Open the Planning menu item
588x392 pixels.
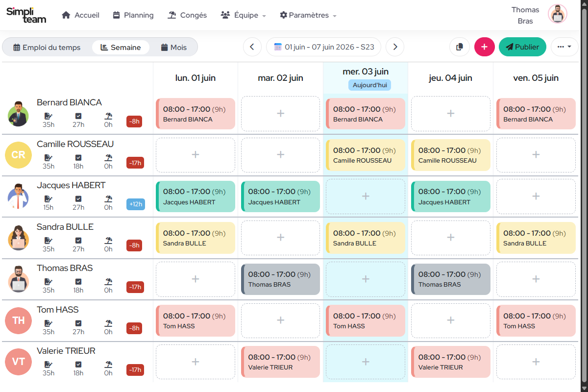pyautogui.click(x=133, y=15)
